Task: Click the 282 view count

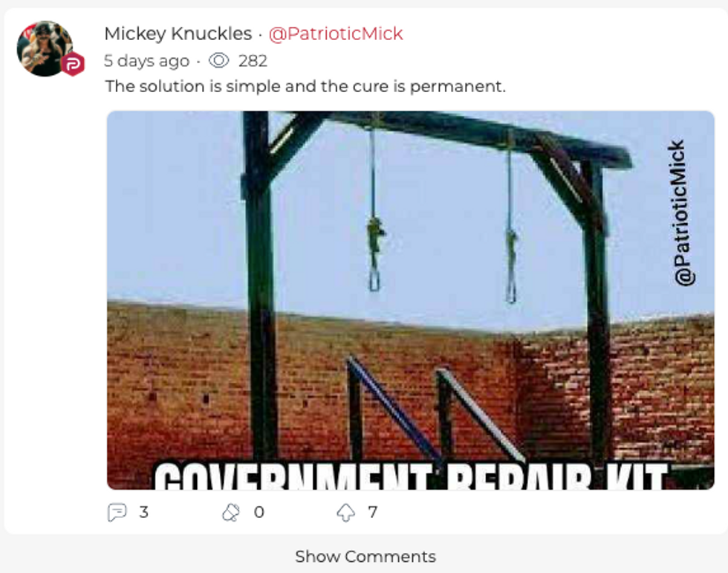Action: tap(253, 61)
